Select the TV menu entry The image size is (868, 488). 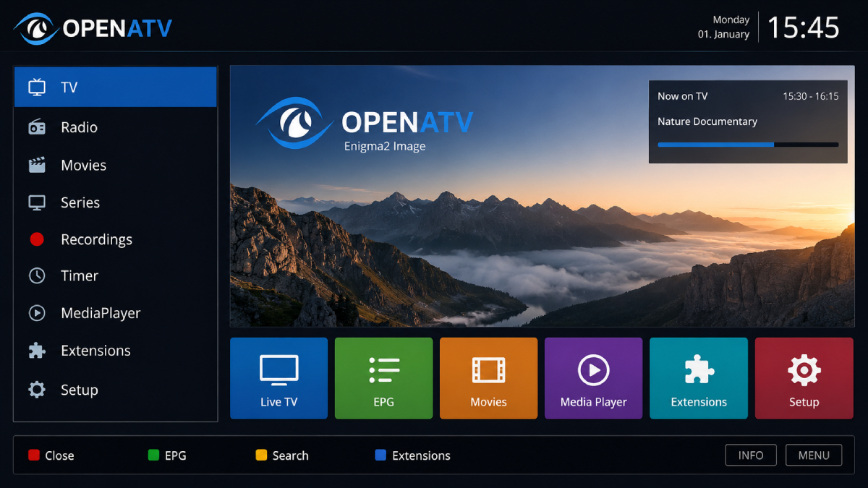[116, 87]
